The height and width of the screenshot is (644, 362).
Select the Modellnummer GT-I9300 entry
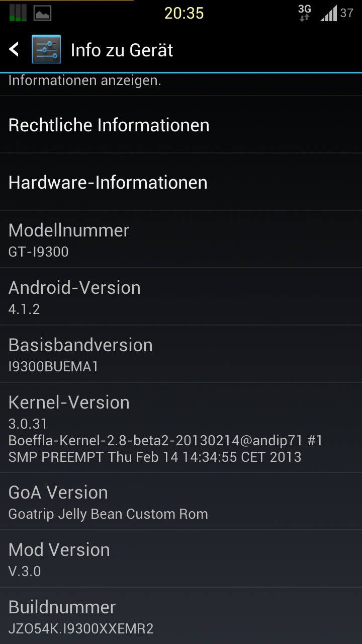click(x=181, y=239)
